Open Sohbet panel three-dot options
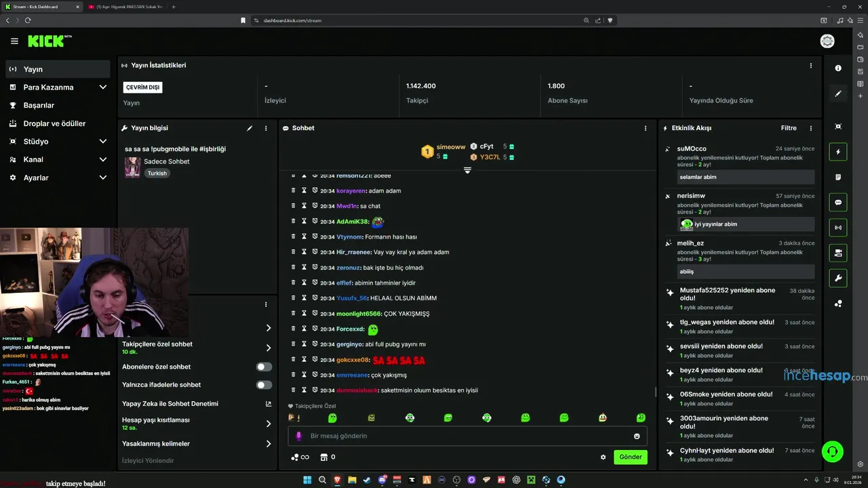 coord(645,128)
